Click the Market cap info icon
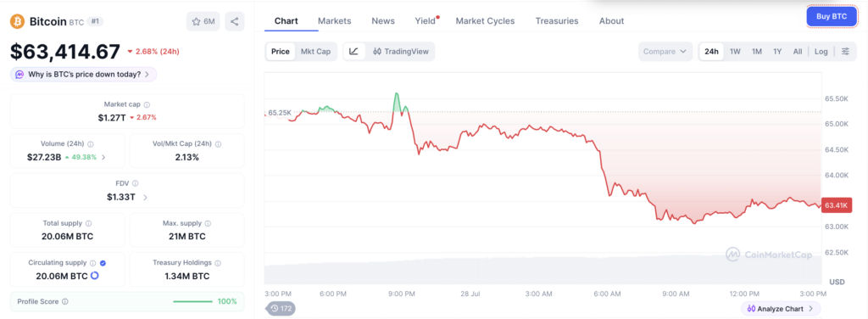The width and height of the screenshot is (868, 319). [147, 104]
